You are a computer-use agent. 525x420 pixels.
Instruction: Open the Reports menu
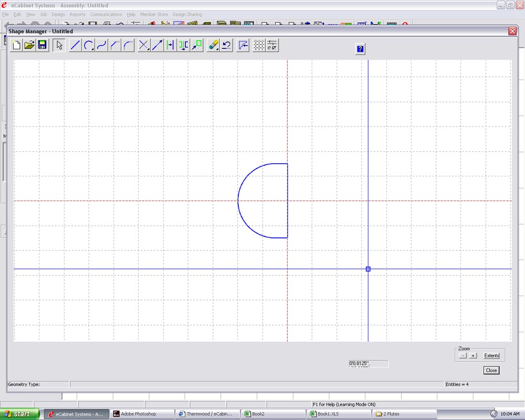click(x=77, y=14)
